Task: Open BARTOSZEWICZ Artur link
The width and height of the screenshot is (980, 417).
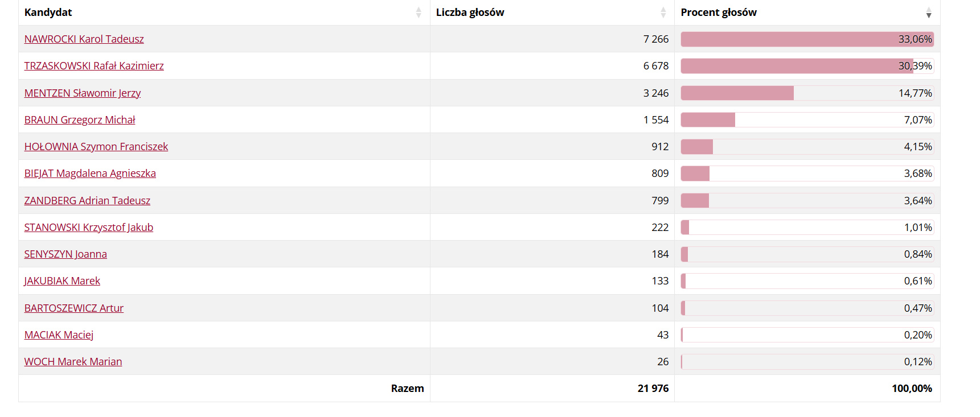Action: tap(74, 308)
